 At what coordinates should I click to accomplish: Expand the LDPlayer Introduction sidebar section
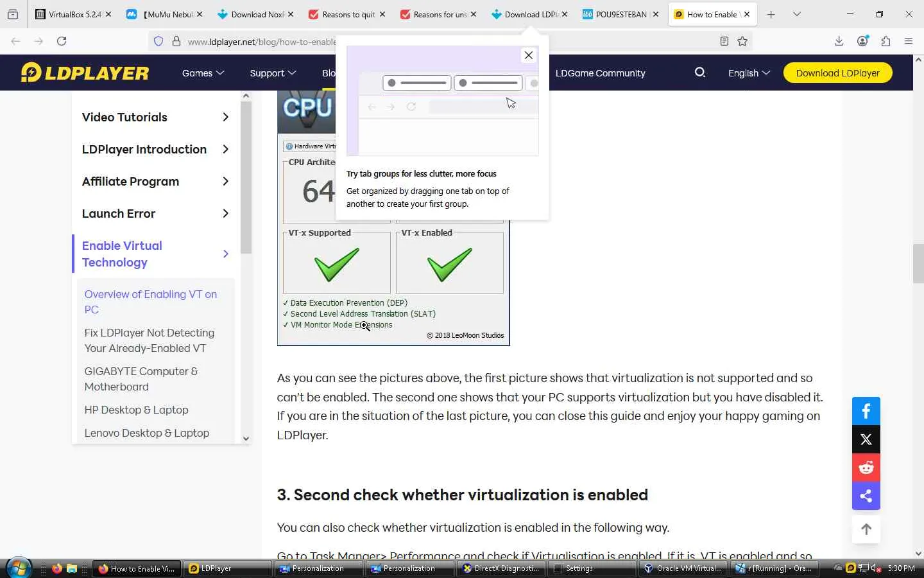(225, 149)
